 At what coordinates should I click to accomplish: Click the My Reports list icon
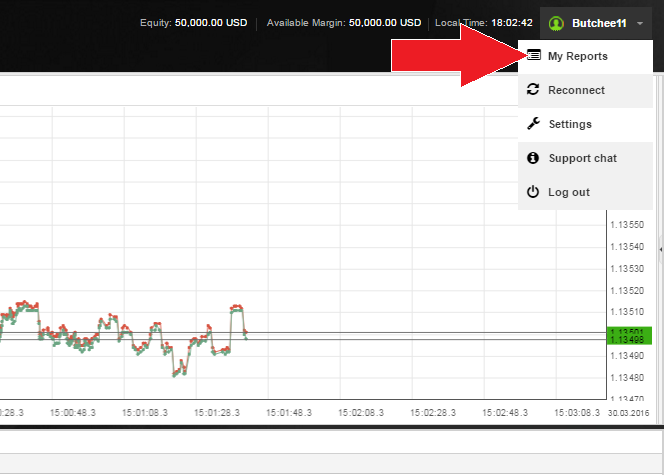click(x=534, y=55)
